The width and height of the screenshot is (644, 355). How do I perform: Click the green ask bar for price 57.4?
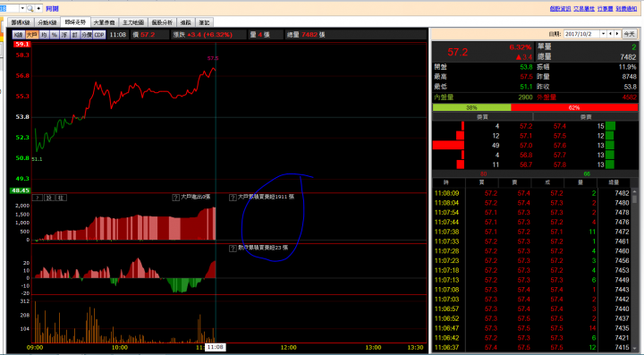pos(610,126)
